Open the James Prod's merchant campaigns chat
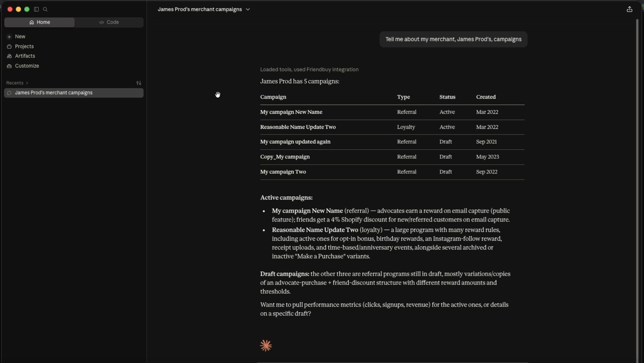Viewport: 644px width, 363px height. (x=74, y=93)
